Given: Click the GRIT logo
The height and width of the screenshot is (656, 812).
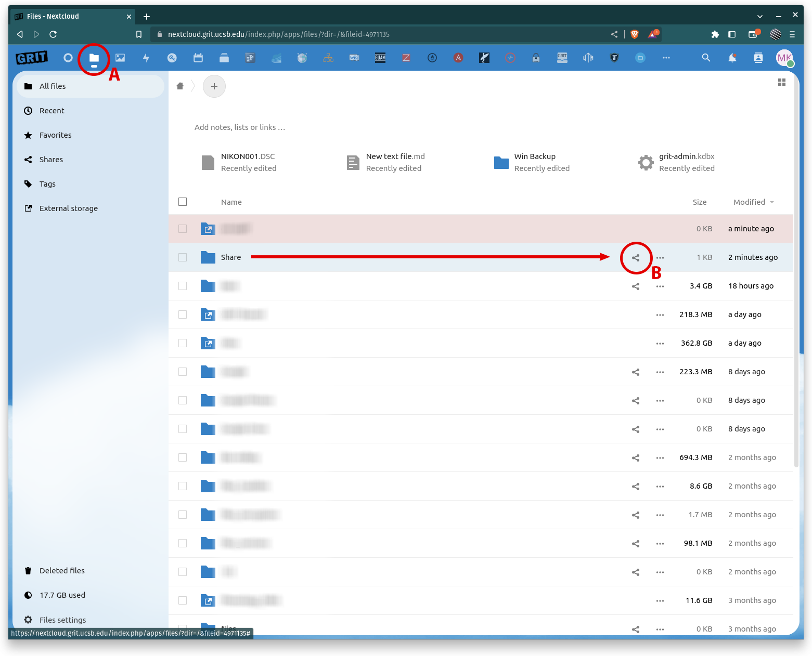Looking at the screenshot, I should point(32,58).
